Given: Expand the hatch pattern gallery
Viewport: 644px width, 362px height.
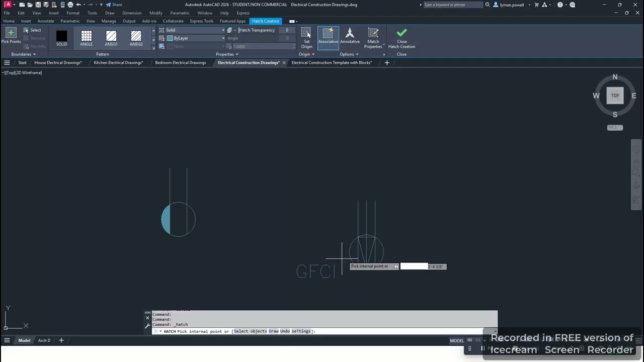Looking at the screenshot, I should click(x=153, y=47).
